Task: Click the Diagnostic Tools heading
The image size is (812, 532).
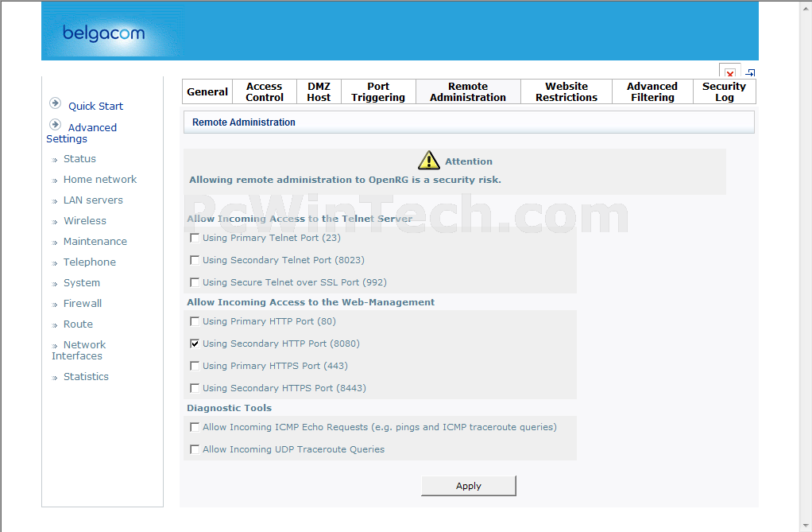Action: pyautogui.click(x=230, y=408)
